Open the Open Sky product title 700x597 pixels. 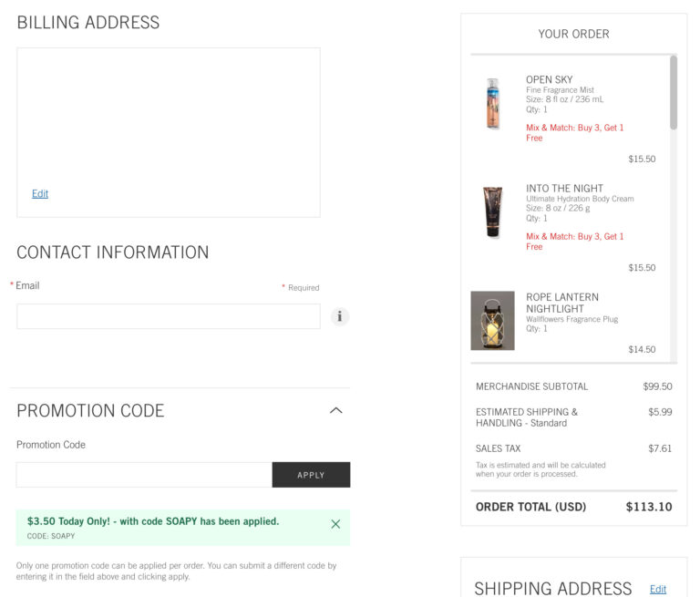coord(549,79)
